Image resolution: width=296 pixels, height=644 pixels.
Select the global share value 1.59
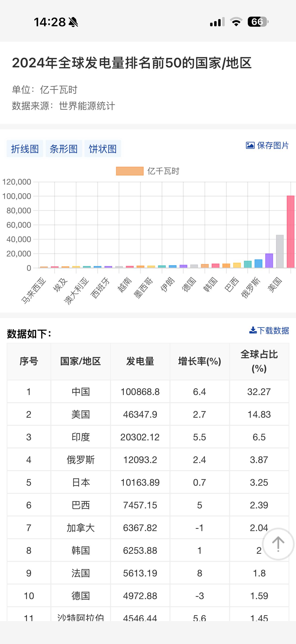(259, 596)
